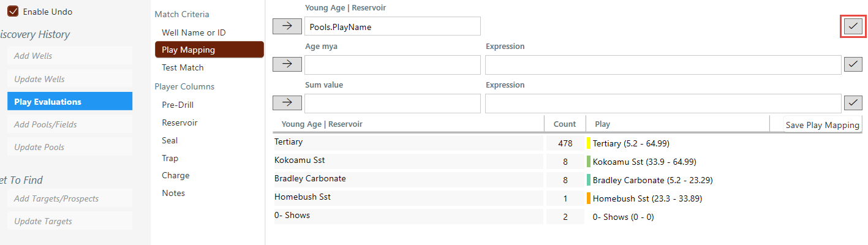Click the orange Homebush Sst color swatch
The height and width of the screenshot is (245, 868).
click(x=589, y=198)
